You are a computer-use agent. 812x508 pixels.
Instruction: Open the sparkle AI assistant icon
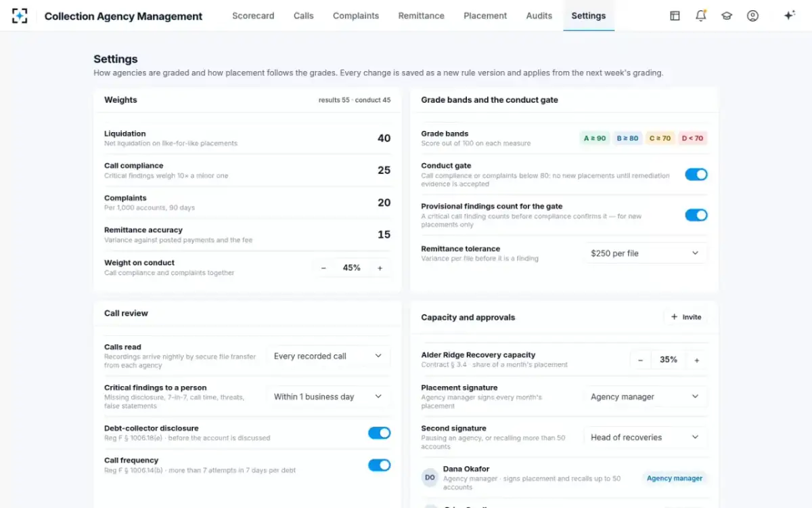789,16
